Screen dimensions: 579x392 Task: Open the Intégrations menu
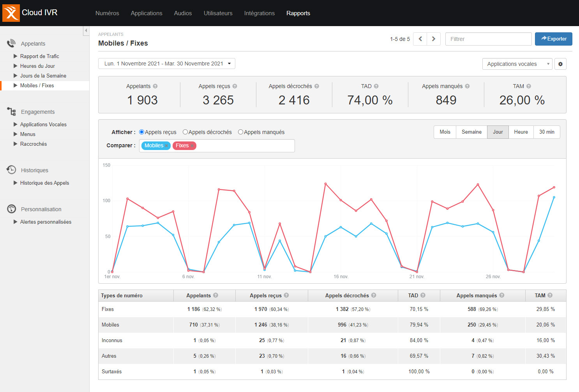point(259,13)
